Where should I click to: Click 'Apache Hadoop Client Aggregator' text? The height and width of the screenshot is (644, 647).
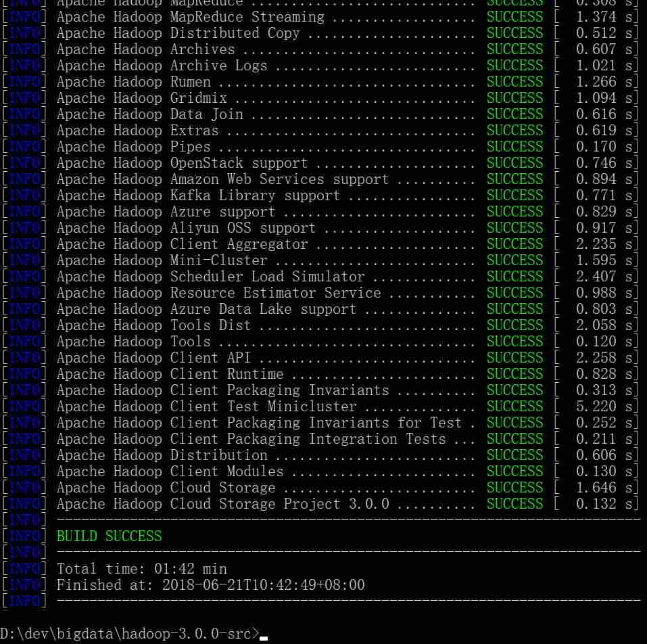(183, 244)
